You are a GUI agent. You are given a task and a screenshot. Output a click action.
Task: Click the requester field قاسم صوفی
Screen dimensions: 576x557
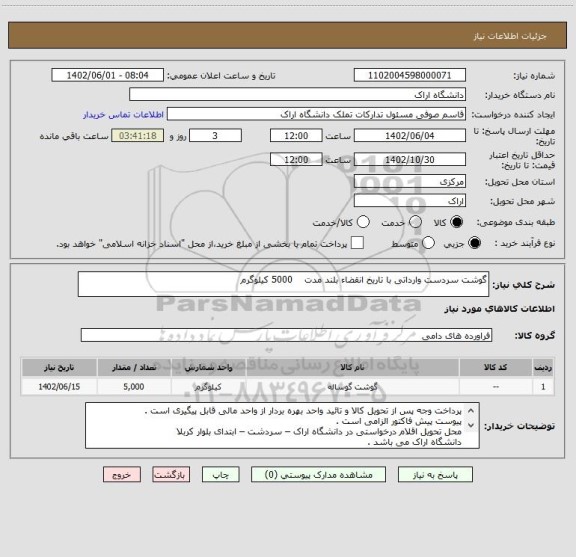pyautogui.click(x=316, y=114)
